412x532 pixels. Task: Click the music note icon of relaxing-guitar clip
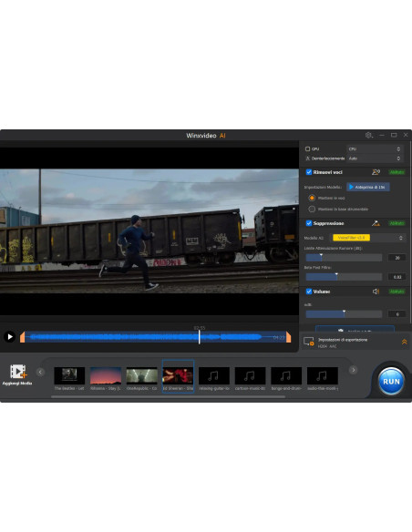(x=214, y=375)
